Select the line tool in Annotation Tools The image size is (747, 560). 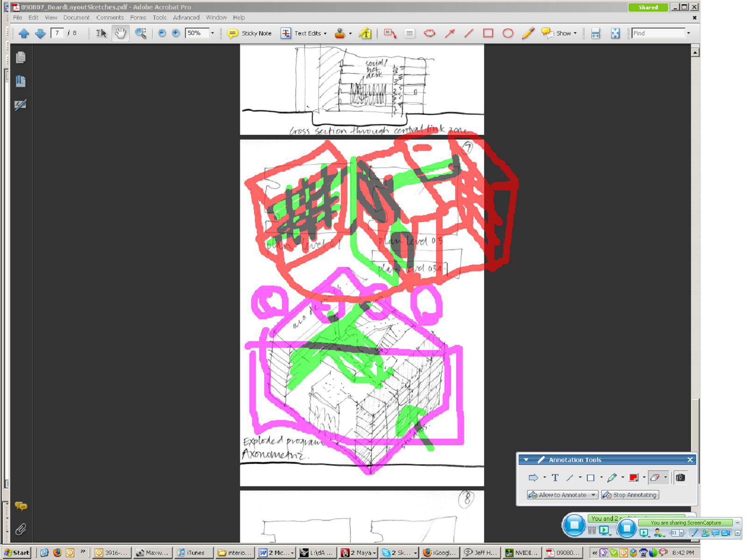[x=570, y=477]
